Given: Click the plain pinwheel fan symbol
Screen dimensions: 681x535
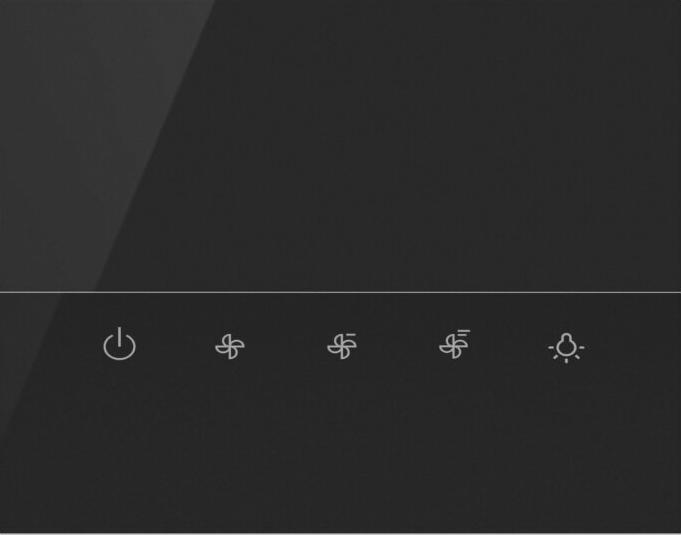Looking at the screenshot, I should point(230,347).
